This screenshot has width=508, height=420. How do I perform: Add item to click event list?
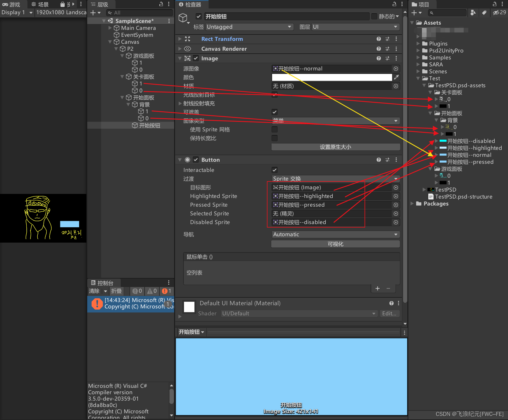pyautogui.click(x=378, y=288)
